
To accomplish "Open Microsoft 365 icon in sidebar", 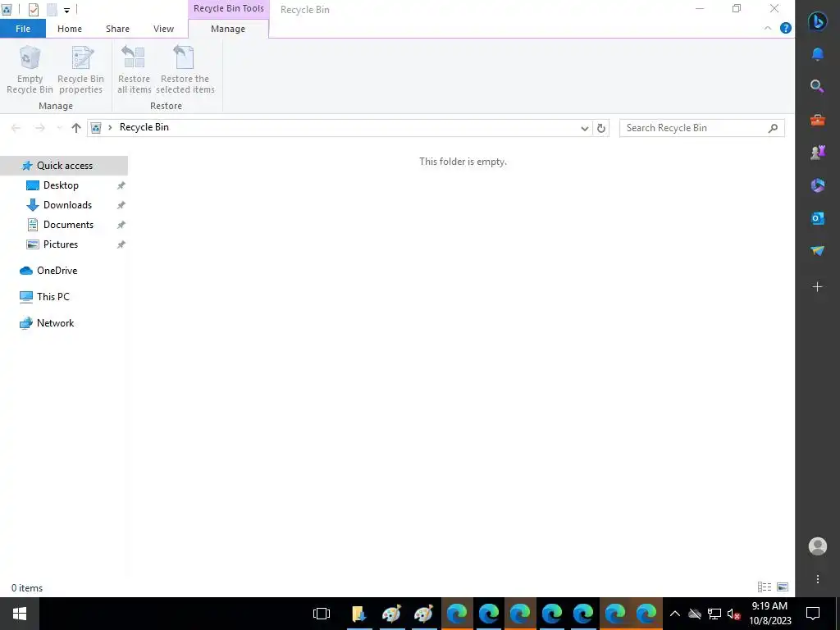I will point(818,185).
